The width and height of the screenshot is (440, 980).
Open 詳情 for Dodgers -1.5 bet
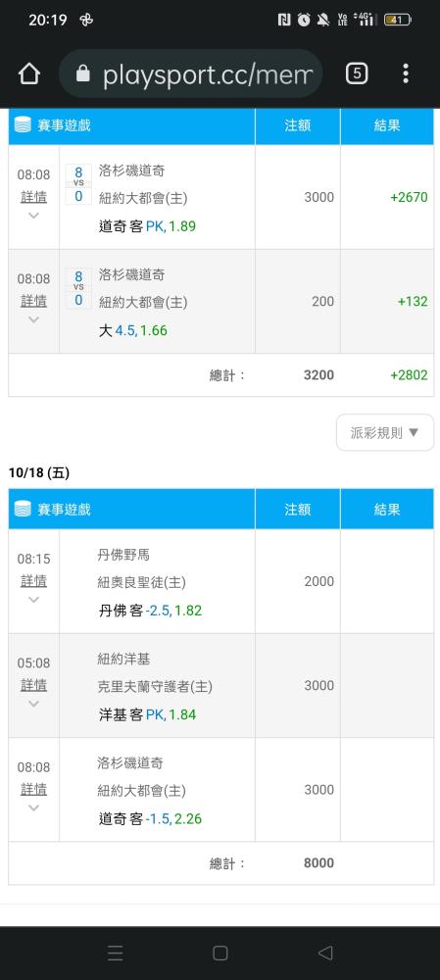click(x=33, y=789)
